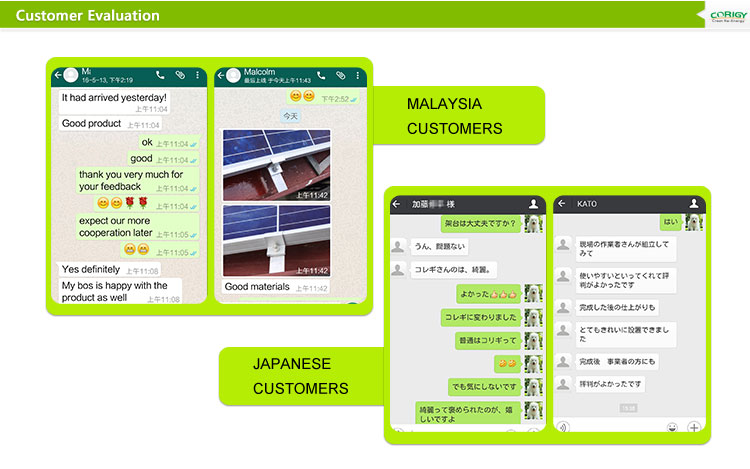Start a phone call in Mi chat
This screenshot has width=750, height=469.
coord(160,75)
